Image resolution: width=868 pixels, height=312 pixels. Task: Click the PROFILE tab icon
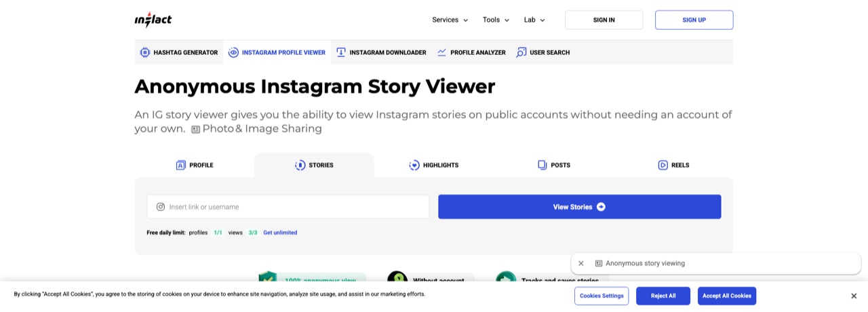[181, 165]
